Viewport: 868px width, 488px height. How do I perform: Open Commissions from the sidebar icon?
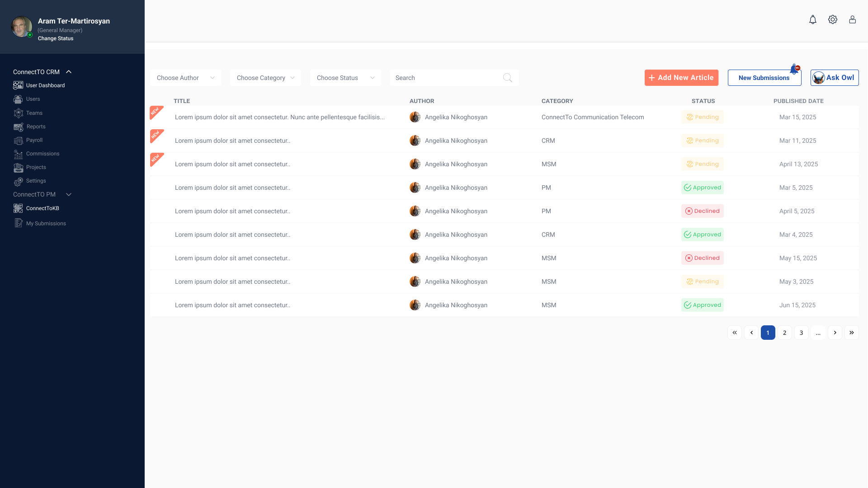[18, 154]
